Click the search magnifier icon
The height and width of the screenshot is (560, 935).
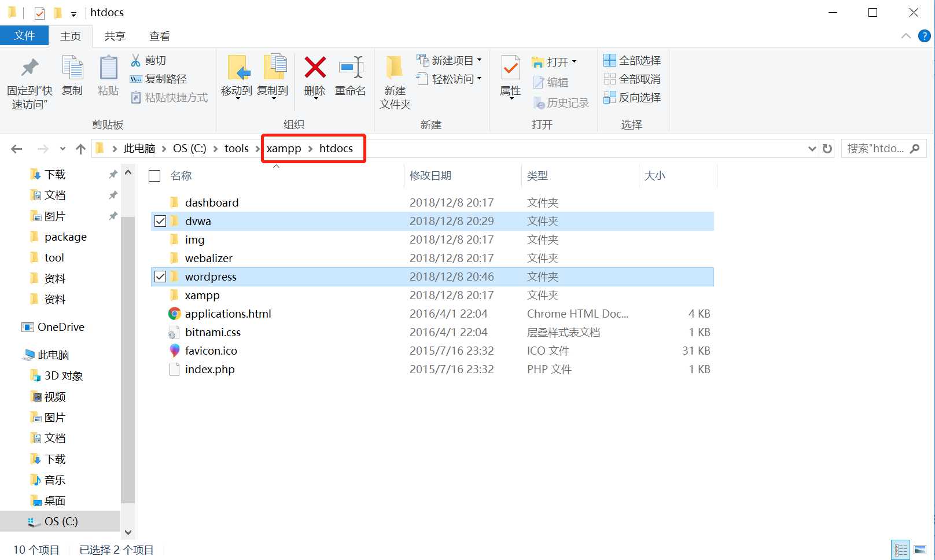tap(915, 149)
